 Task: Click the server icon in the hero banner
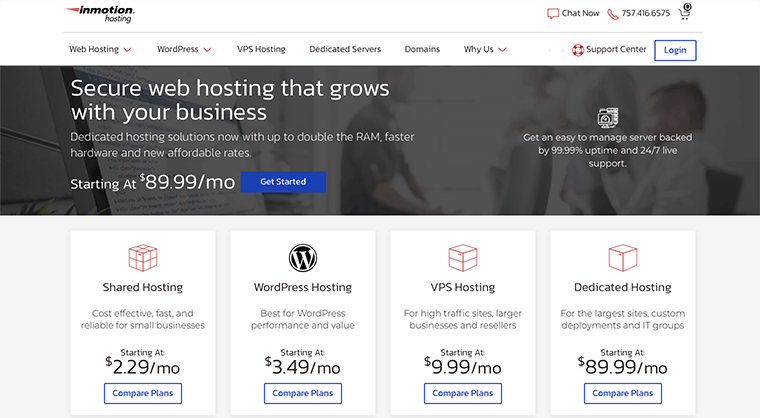coord(608,118)
